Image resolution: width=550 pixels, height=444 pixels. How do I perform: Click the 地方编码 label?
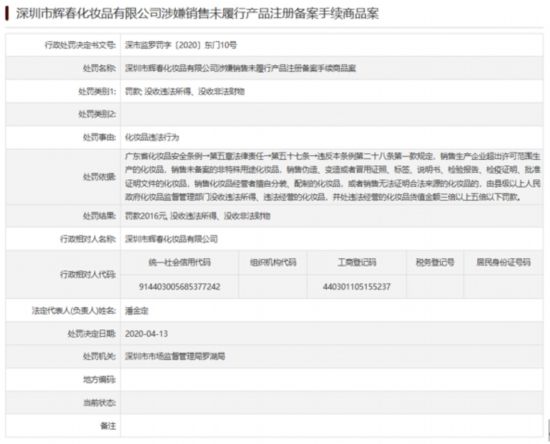[x=99, y=380]
